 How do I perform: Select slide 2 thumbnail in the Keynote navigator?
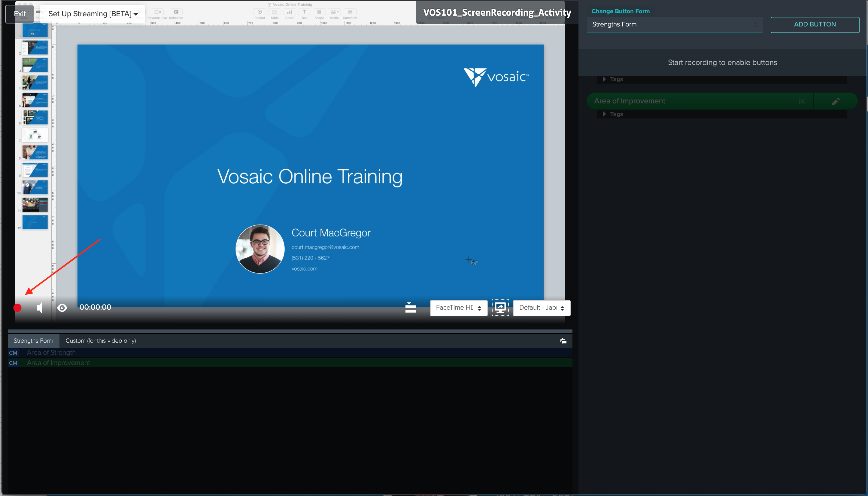tap(35, 48)
